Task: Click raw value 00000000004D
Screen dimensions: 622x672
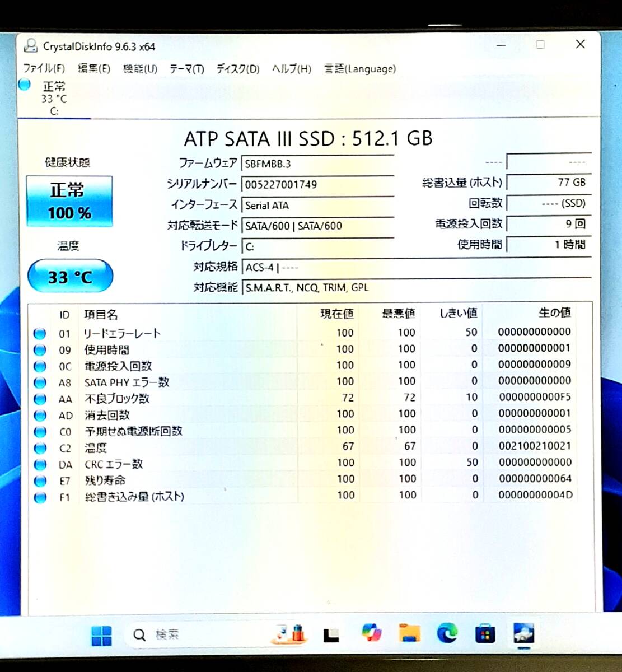Action: click(x=535, y=494)
